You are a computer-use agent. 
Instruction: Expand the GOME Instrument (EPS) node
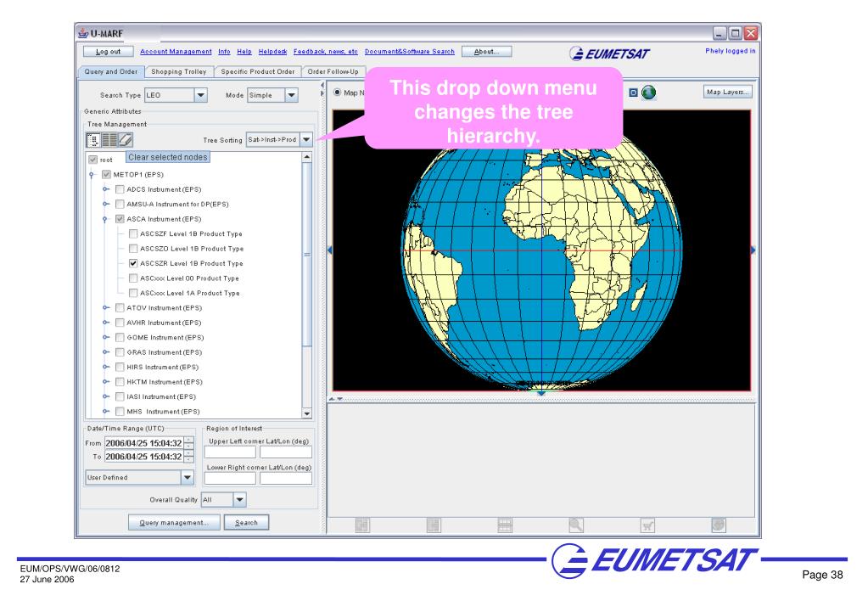pos(106,337)
